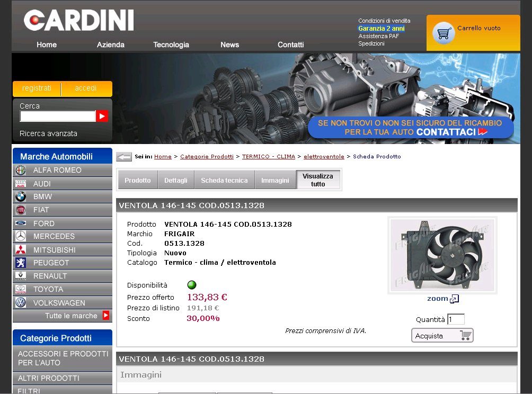Switch to the Dettagli tab

point(176,180)
